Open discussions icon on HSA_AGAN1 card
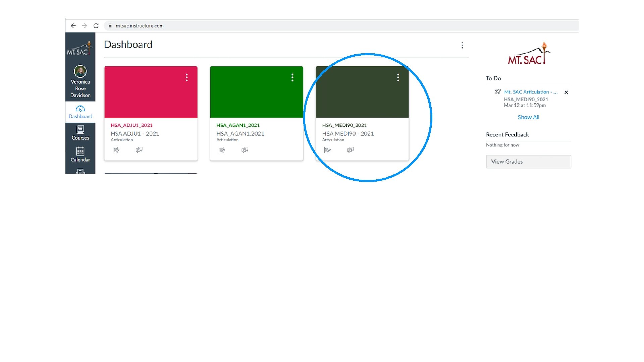The height and width of the screenshot is (362, 644). point(245,150)
